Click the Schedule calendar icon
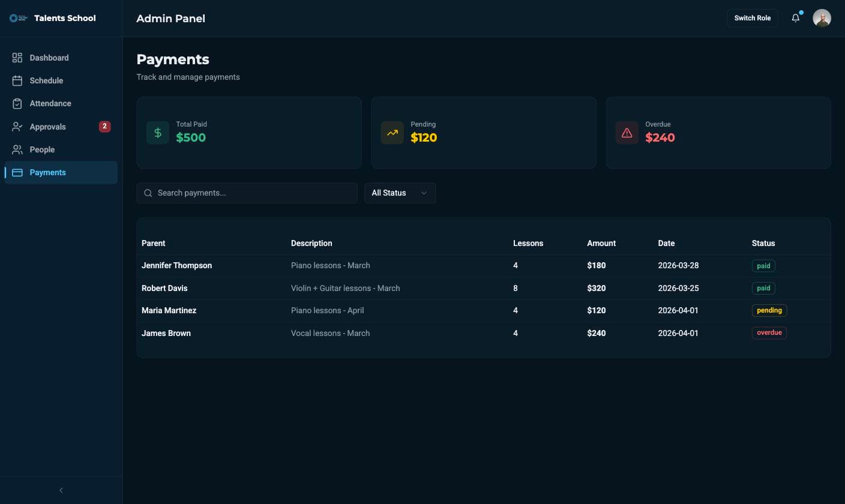The width and height of the screenshot is (845, 504). [17, 80]
